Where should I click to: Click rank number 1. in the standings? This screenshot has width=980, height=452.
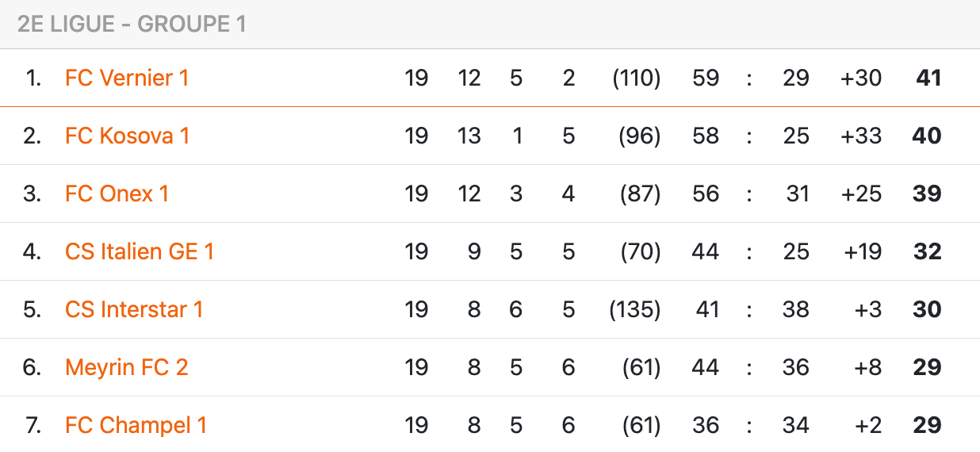[x=33, y=78]
